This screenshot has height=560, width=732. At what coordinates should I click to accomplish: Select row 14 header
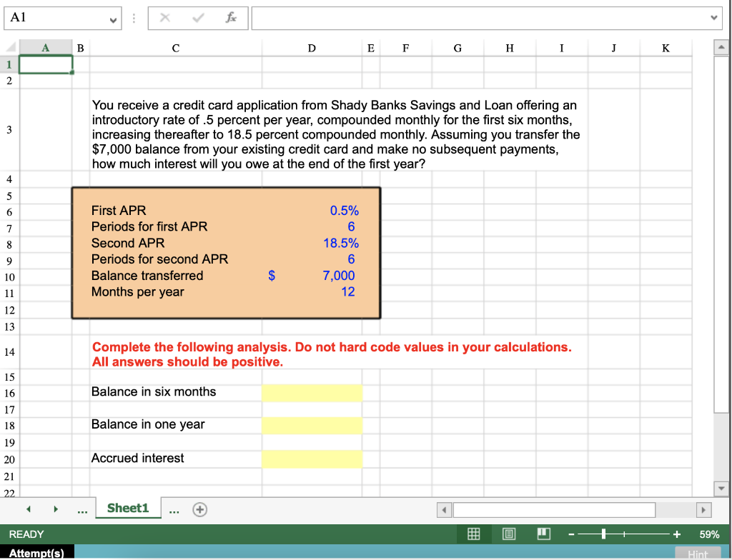tap(9, 352)
